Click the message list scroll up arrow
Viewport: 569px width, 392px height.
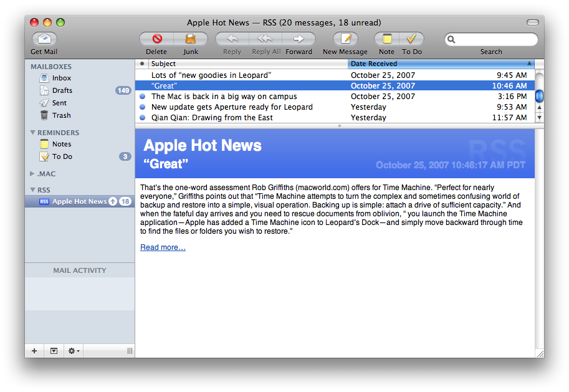coord(540,107)
